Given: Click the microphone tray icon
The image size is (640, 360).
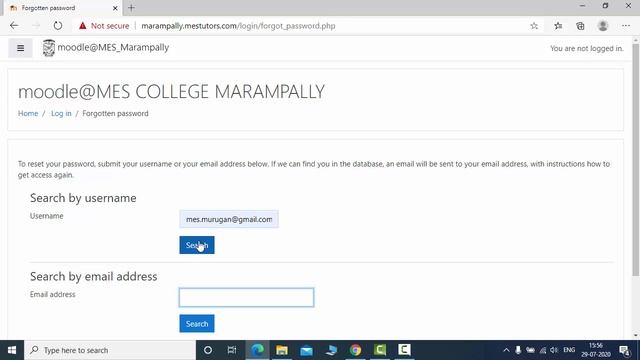Looking at the screenshot, I should coord(518,350).
